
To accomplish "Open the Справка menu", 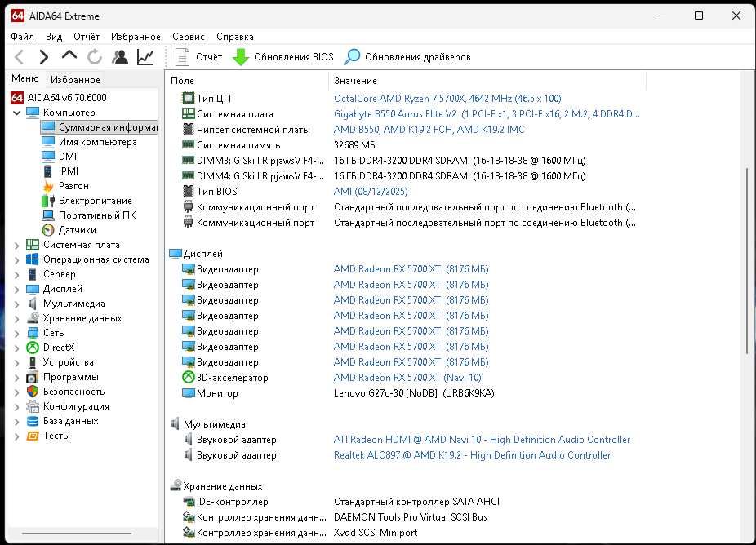I will (235, 37).
